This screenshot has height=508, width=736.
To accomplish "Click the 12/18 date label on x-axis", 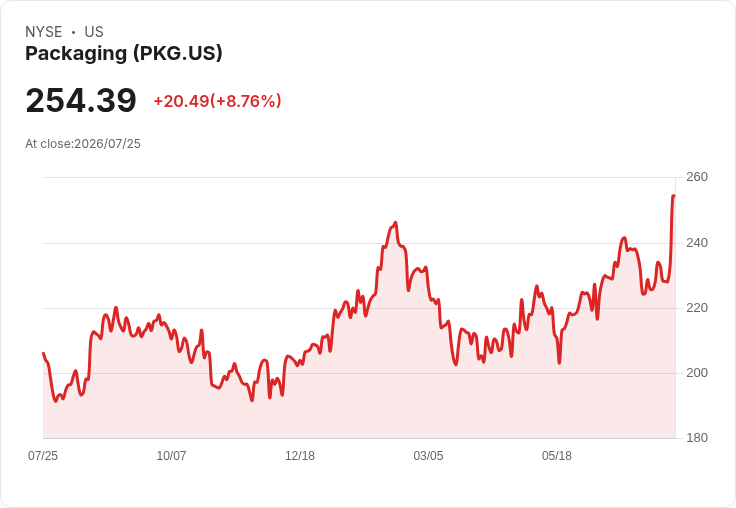I will [300, 455].
